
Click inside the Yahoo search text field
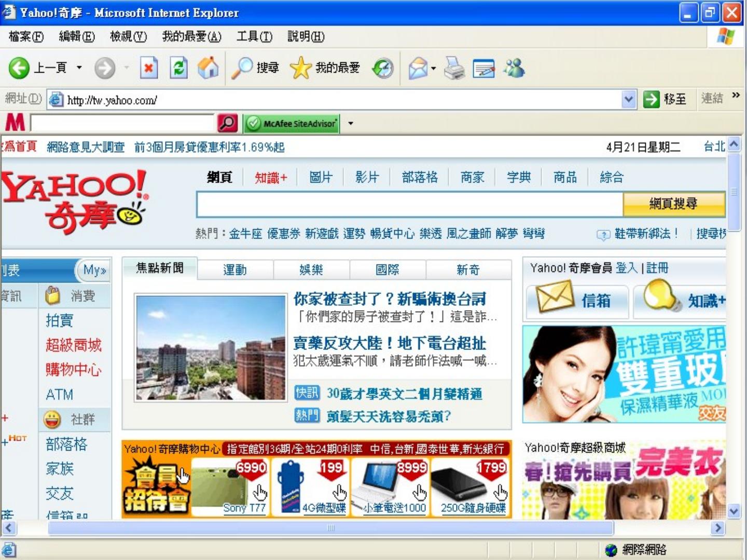(409, 205)
